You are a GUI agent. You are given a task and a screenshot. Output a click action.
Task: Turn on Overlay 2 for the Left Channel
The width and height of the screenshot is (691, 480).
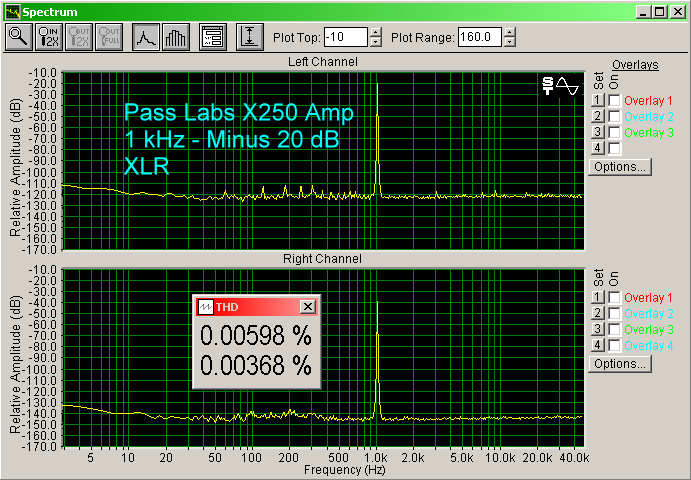(613, 117)
